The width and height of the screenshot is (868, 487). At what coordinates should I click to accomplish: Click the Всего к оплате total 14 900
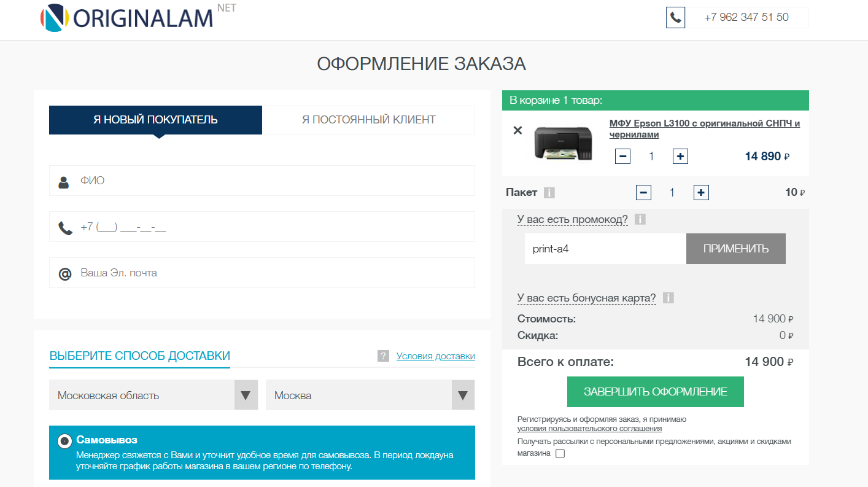coord(769,362)
